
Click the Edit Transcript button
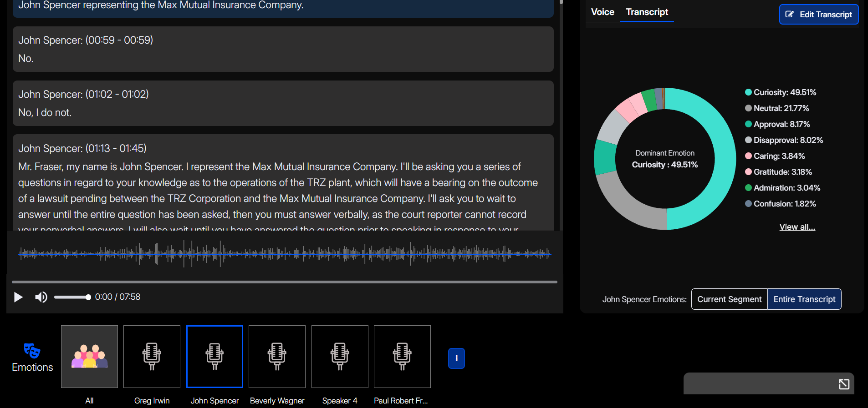click(x=818, y=15)
